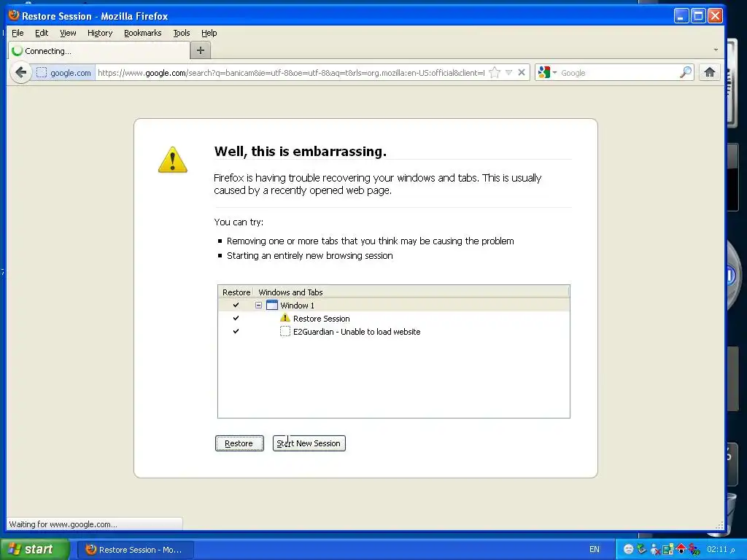Click Start New Session button
747x560 pixels.
pos(309,443)
